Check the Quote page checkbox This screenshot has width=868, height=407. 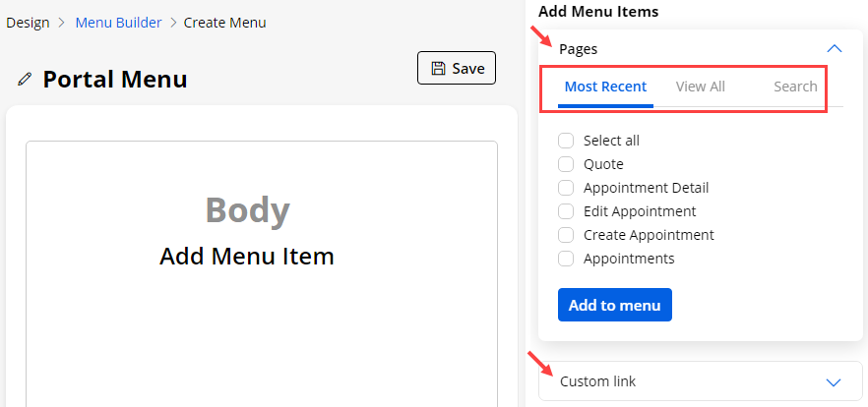[566, 164]
